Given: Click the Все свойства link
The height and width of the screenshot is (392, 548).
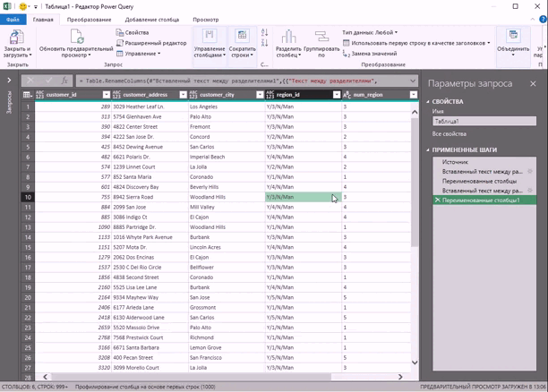Looking at the screenshot, I should pyautogui.click(x=450, y=134).
